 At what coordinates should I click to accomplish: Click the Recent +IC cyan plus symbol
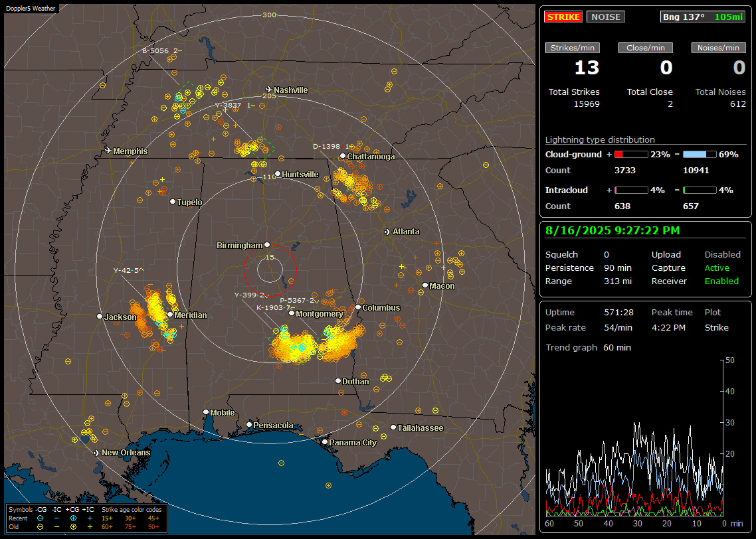click(90, 518)
